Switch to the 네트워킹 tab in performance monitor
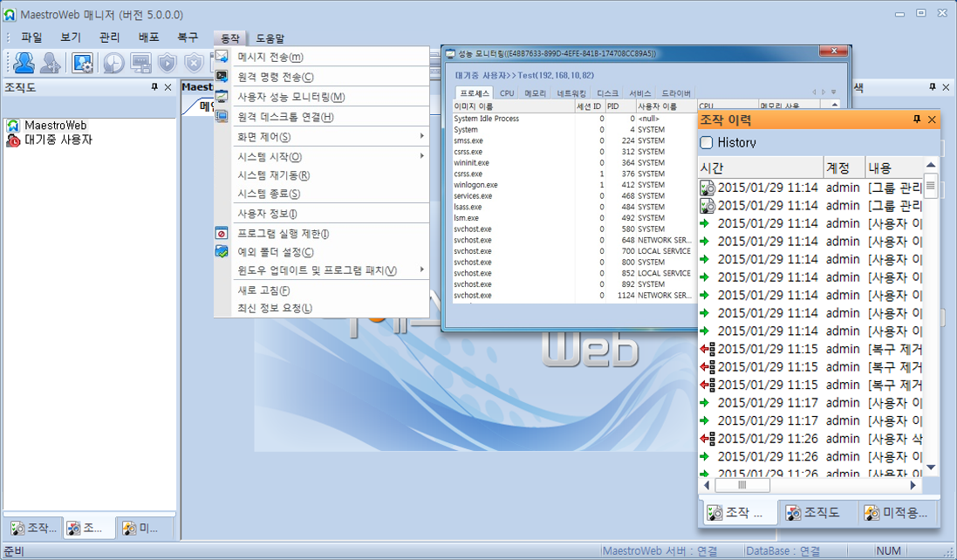Image resolution: width=957 pixels, height=560 pixels. 571,93
